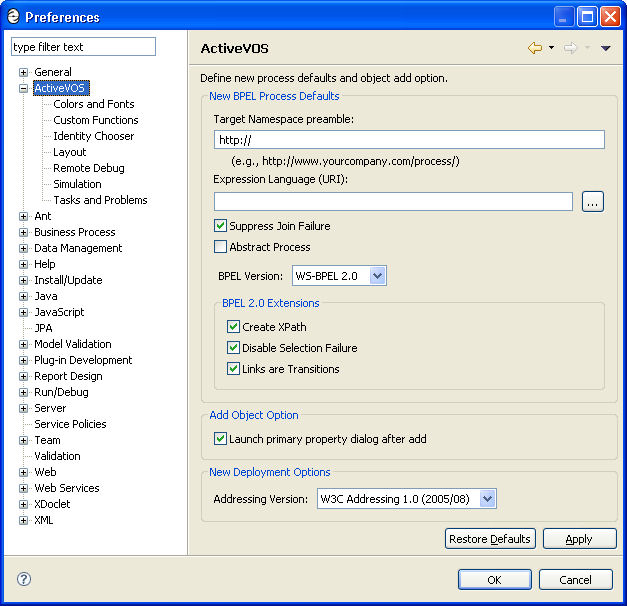
Task: Select Layout preference page
Action: [70, 152]
